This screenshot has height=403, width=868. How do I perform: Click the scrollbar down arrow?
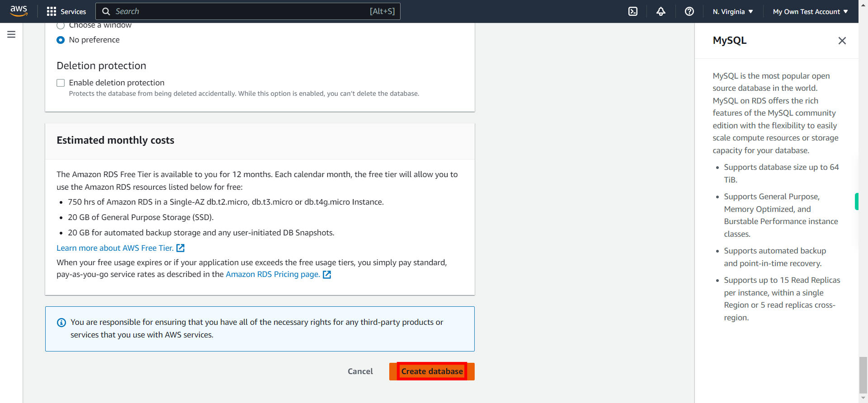[x=863, y=398]
